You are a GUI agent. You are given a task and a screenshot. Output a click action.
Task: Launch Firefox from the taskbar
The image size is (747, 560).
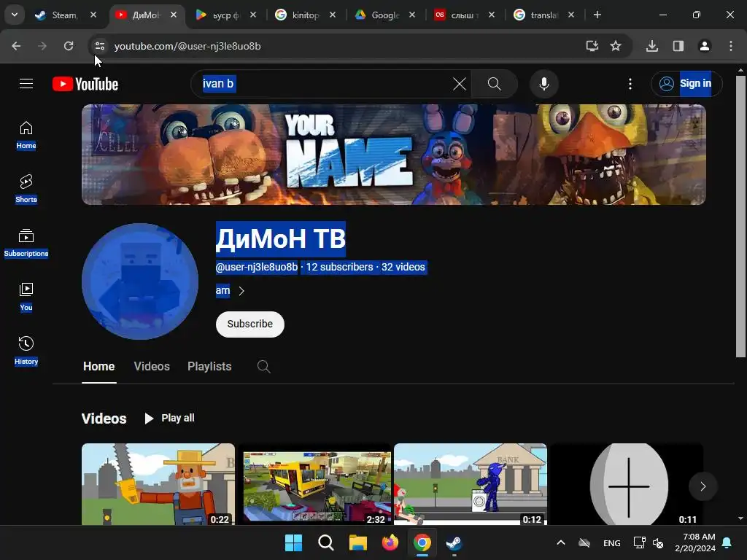click(390, 542)
